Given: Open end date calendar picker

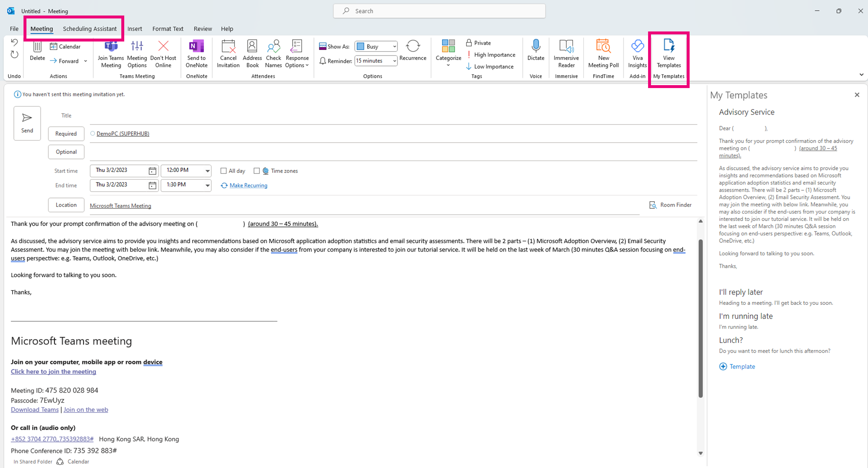Looking at the screenshot, I should (x=152, y=185).
